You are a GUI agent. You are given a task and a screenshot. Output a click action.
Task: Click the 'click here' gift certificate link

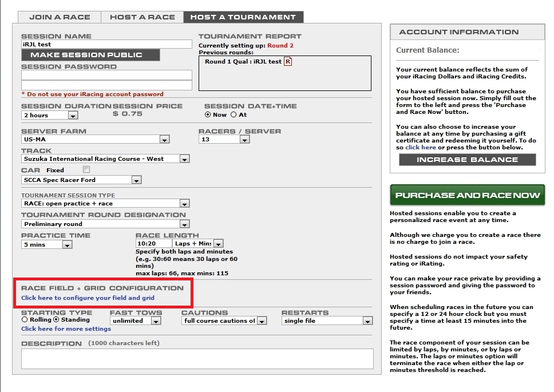(421, 147)
